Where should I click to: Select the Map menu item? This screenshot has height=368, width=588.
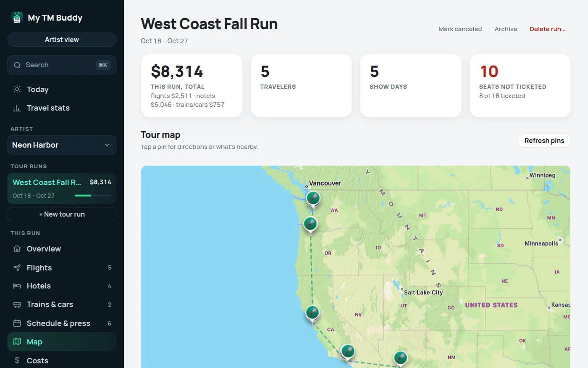click(x=62, y=342)
